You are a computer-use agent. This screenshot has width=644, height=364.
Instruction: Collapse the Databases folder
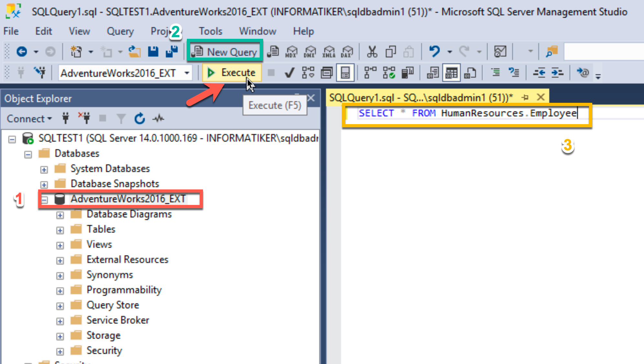pyautogui.click(x=28, y=155)
